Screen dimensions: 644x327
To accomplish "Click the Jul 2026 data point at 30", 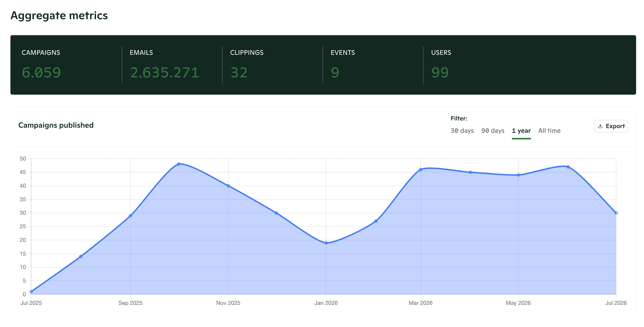I will click(x=616, y=213).
